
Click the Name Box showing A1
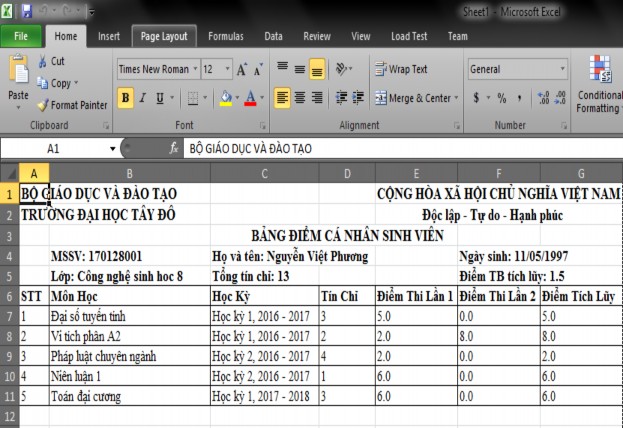[54, 149]
